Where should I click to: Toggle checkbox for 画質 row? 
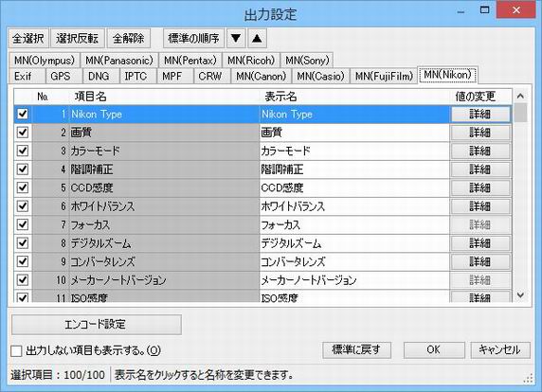coord(23,133)
